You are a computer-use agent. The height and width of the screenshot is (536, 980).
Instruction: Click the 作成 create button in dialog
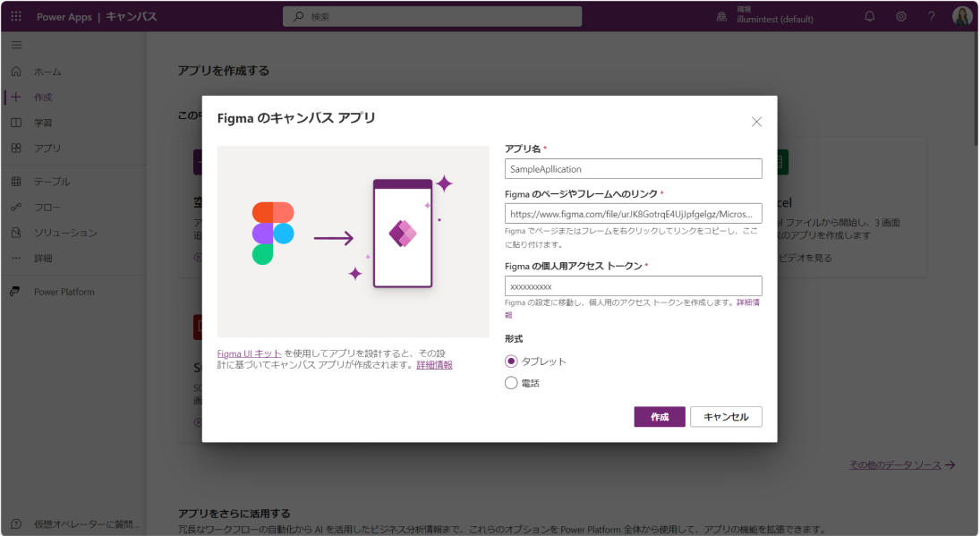pyautogui.click(x=660, y=417)
